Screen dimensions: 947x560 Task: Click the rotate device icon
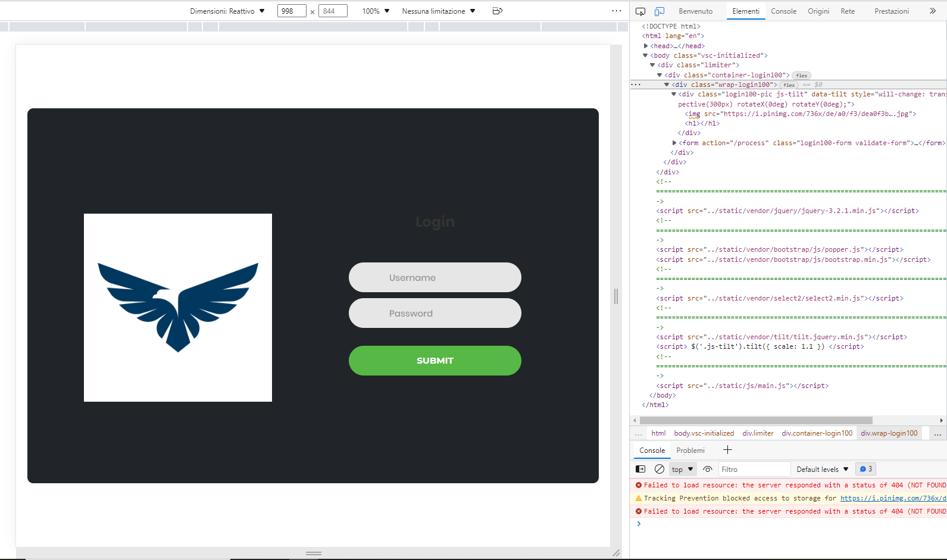click(498, 11)
